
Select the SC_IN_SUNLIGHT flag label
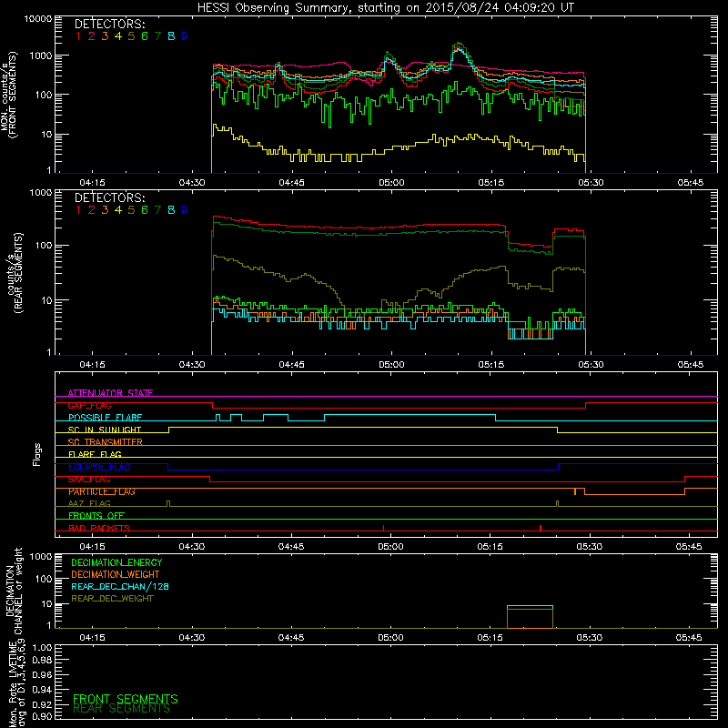[x=105, y=430]
